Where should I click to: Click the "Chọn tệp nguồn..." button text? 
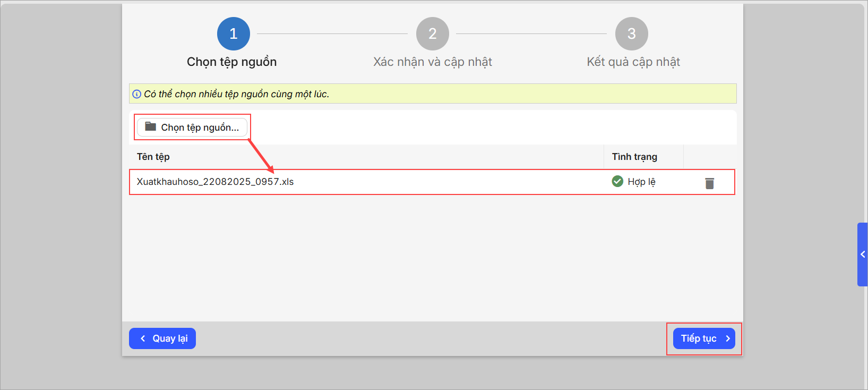point(200,128)
